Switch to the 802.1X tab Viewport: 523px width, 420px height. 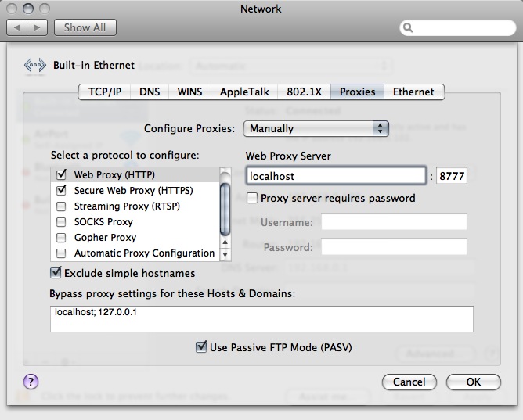[305, 92]
